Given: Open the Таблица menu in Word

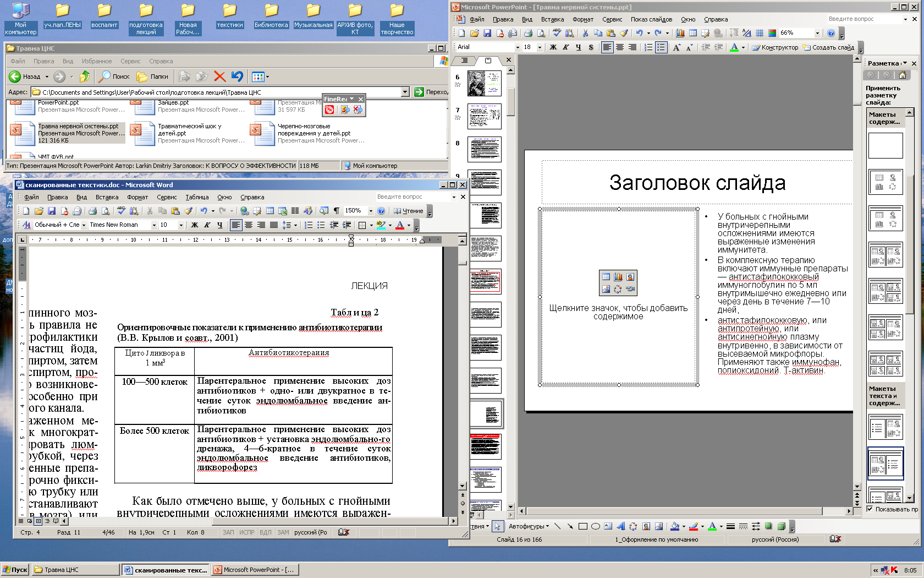Looking at the screenshot, I should pyautogui.click(x=197, y=197).
